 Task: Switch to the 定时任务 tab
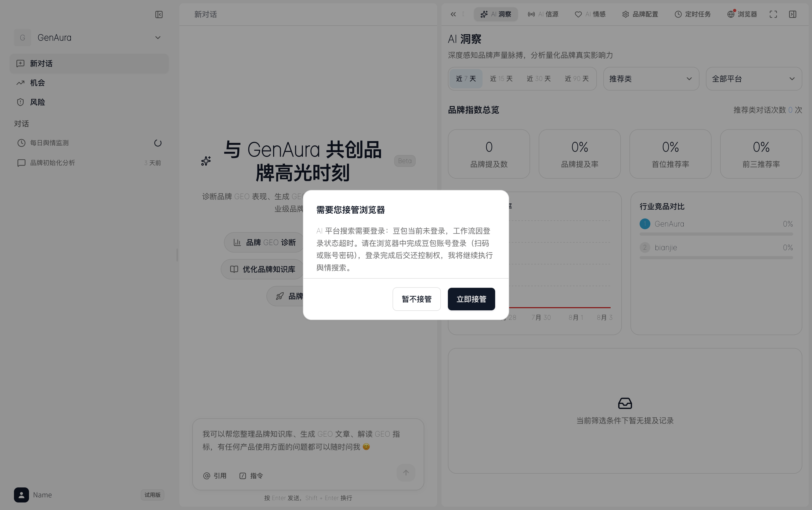(x=692, y=14)
